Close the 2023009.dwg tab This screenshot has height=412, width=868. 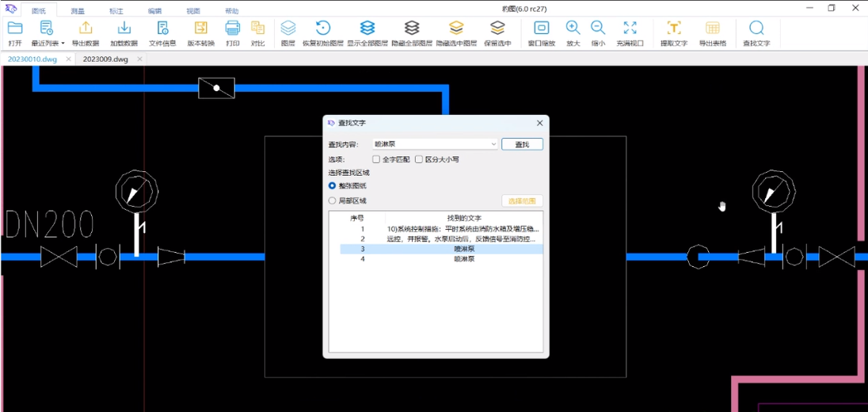coord(139,59)
